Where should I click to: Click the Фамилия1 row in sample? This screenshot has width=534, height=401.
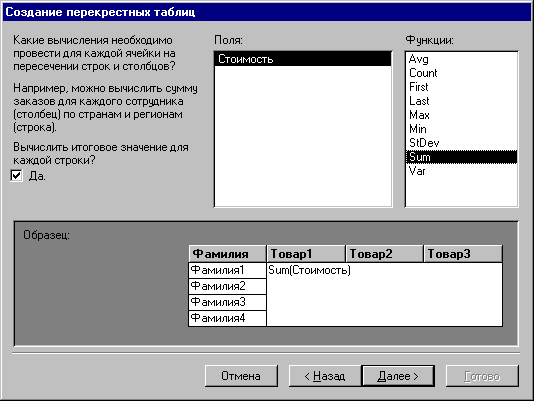click(x=227, y=270)
